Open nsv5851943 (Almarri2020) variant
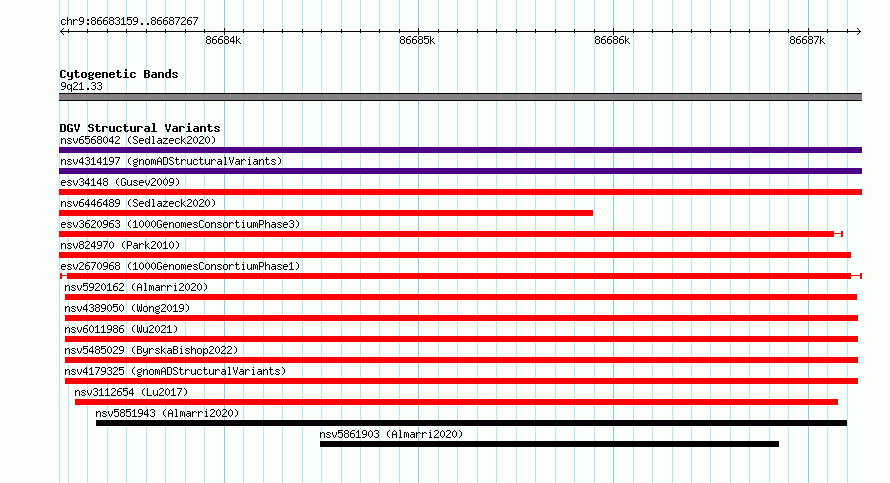 tap(167, 413)
